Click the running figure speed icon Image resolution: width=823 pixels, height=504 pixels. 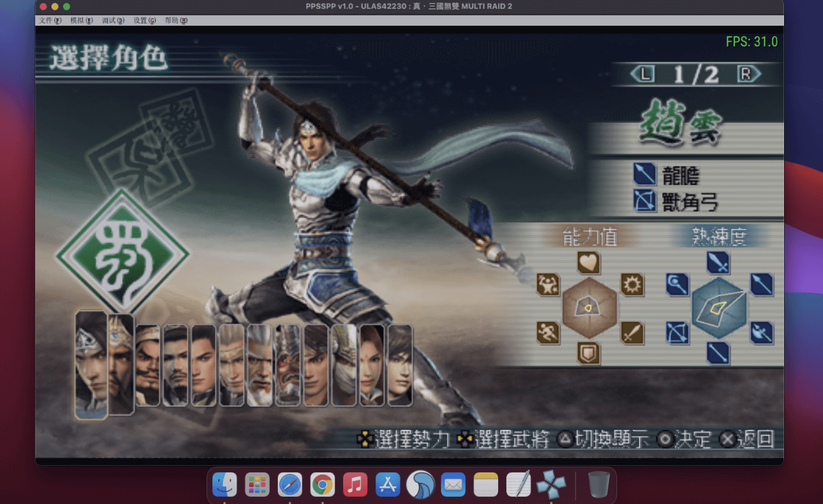(547, 333)
